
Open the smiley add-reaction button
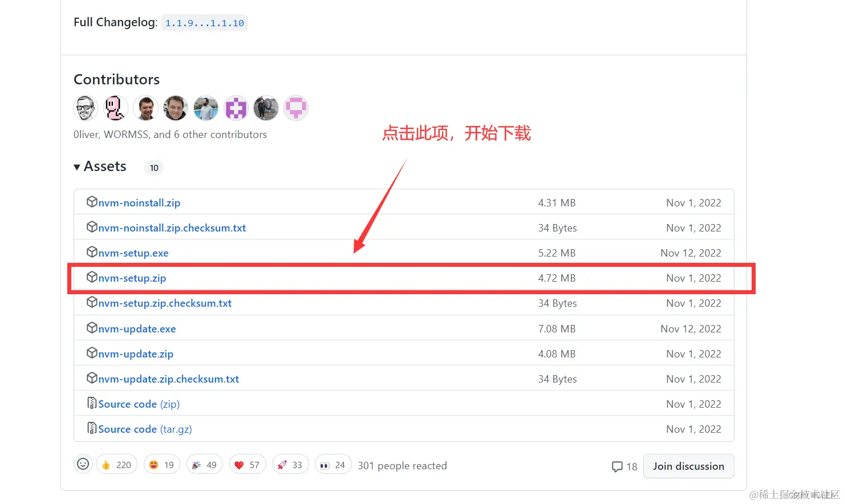click(83, 465)
